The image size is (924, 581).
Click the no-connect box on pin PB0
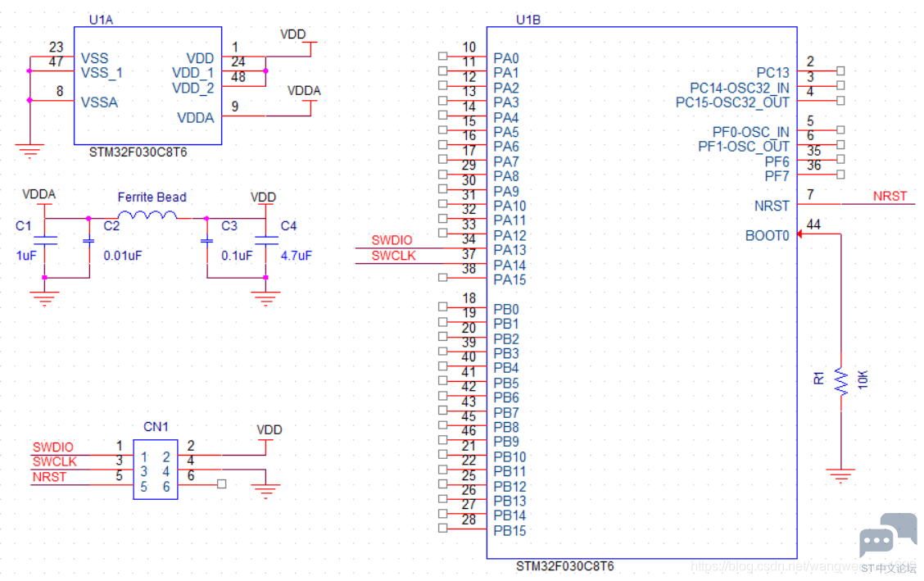pyautogui.click(x=443, y=307)
